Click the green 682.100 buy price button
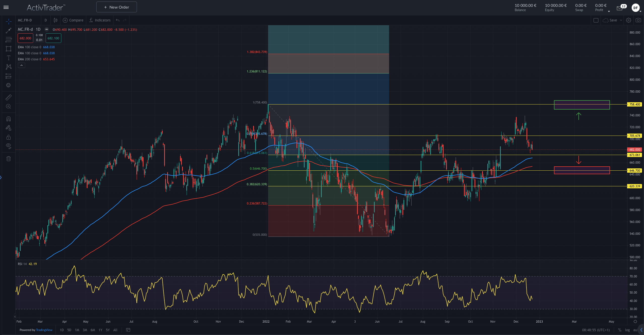 53,38
